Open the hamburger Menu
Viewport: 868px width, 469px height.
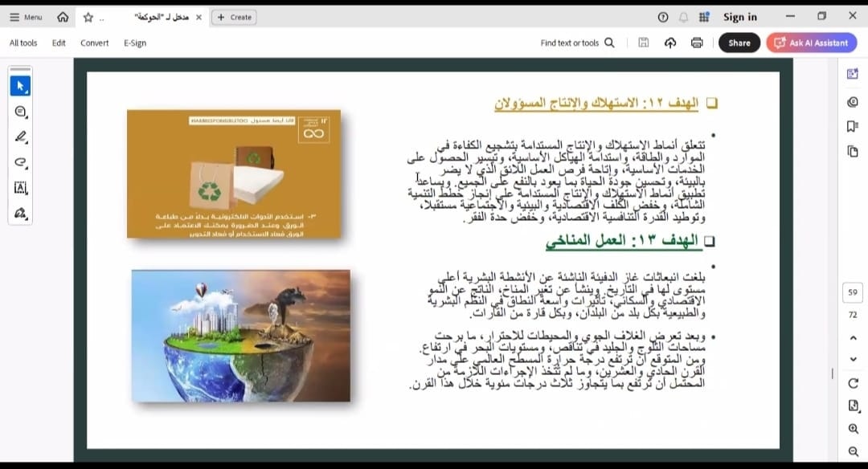[x=26, y=17]
